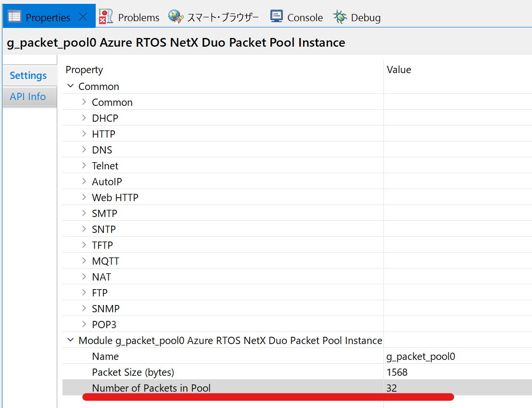532x408 pixels.
Task: Expand the nested Common item
Action: point(84,102)
